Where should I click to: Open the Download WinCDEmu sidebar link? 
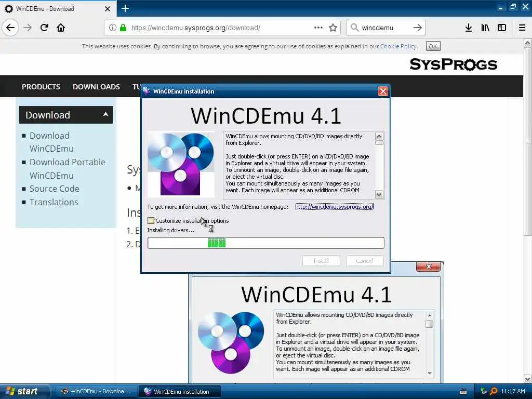click(51, 142)
